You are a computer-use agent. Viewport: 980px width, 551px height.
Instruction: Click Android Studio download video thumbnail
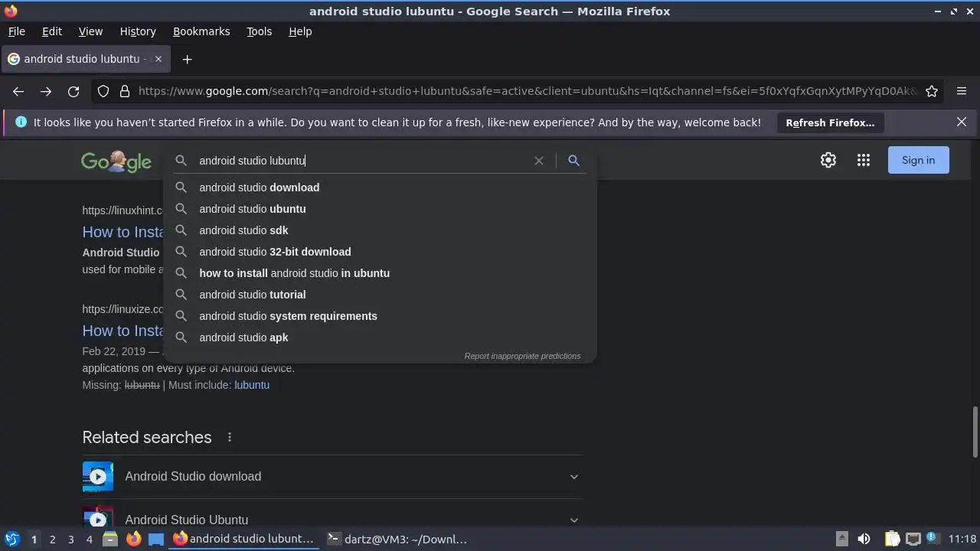(x=98, y=477)
